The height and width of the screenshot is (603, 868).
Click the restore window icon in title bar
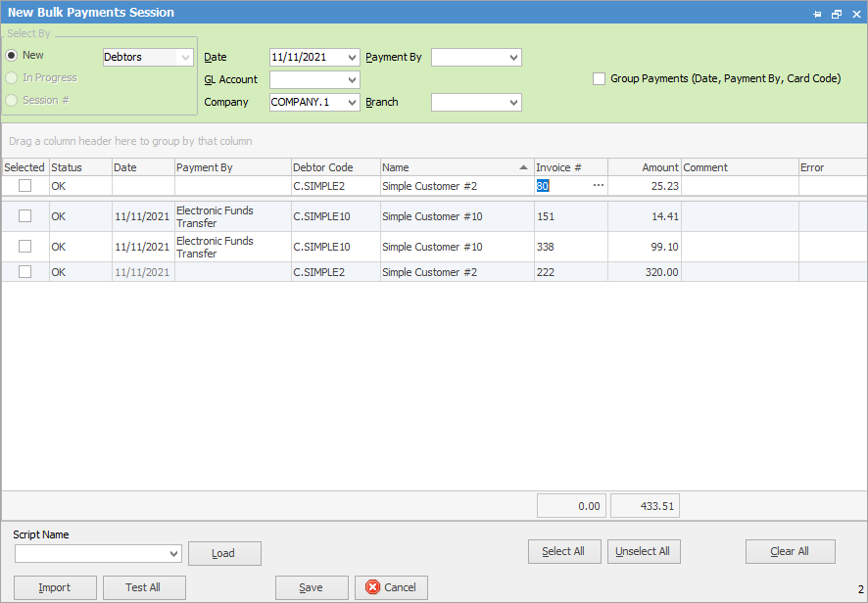click(x=837, y=14)
